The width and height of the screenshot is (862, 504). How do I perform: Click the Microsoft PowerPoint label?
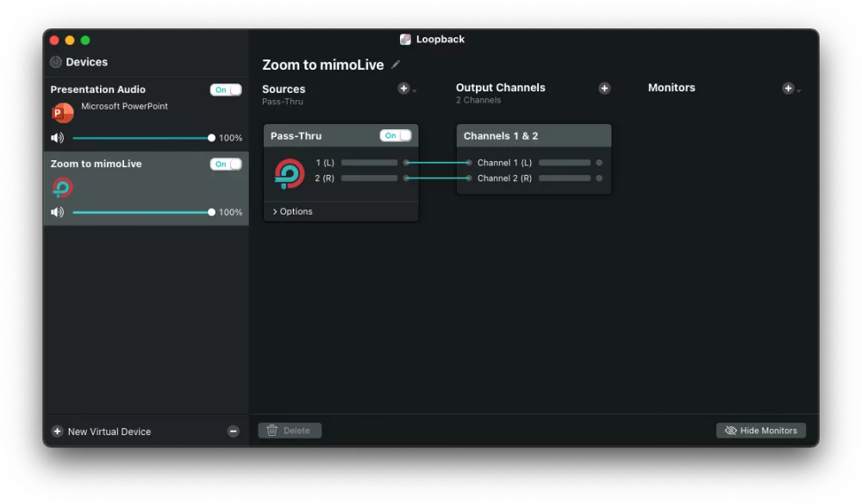(x=124, y=106)
